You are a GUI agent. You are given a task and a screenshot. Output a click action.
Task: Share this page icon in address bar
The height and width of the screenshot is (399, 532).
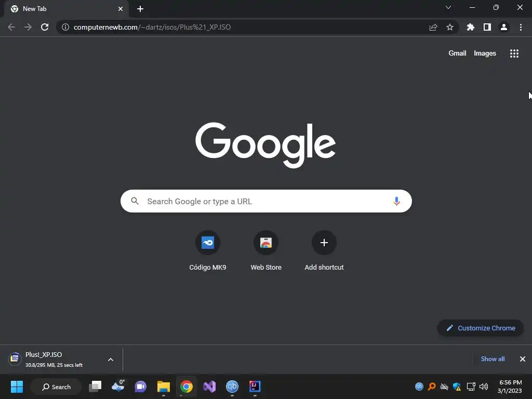433,27
